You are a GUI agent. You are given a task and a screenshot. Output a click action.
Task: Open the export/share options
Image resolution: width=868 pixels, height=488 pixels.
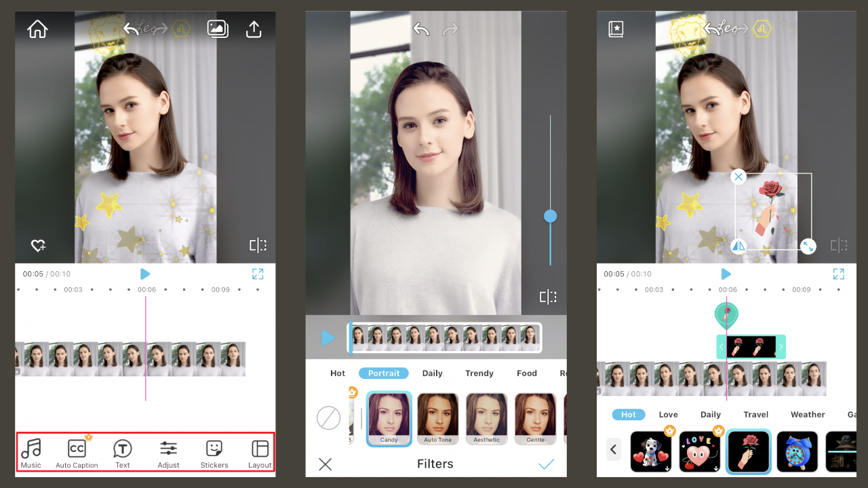coord(254,28)
